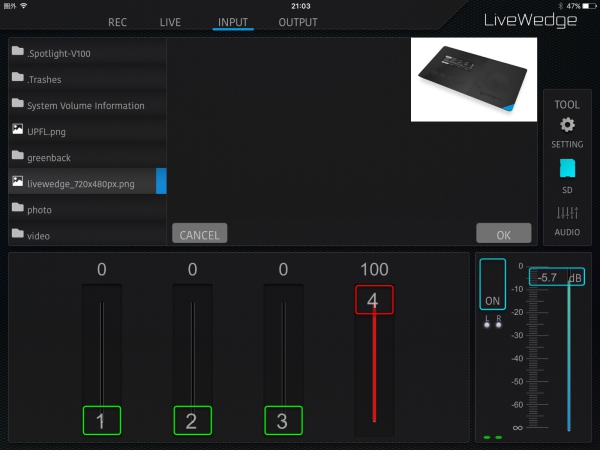The width and height of the screenshot is (600, 450).
Task: Switch to the OUTPUT tab
Action: click(298, 22)
